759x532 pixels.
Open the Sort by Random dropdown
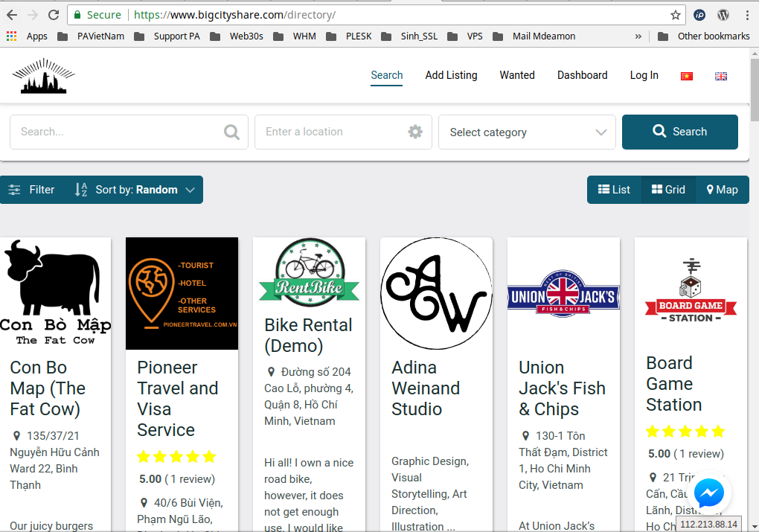(x=135, y=190)
